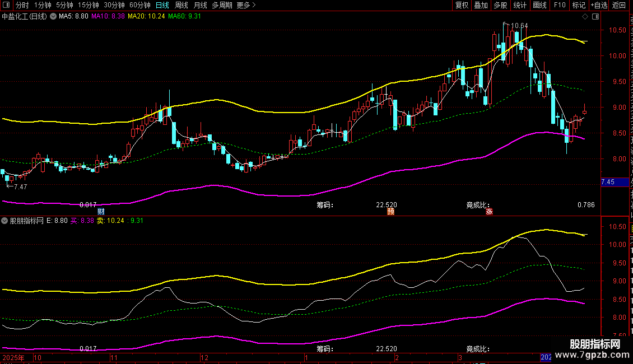Switch to 分时 intraday view
The width and height of the screenshot is (633, 364).
22,5
